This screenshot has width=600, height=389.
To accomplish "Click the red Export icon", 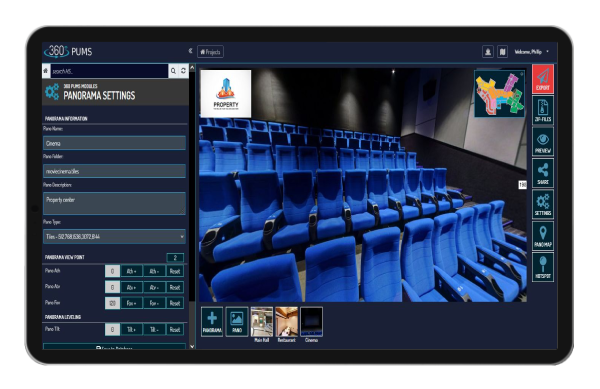I will click(543, 79).
